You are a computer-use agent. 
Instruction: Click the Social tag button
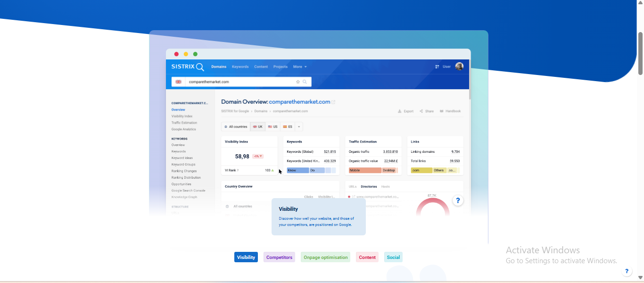393,257
